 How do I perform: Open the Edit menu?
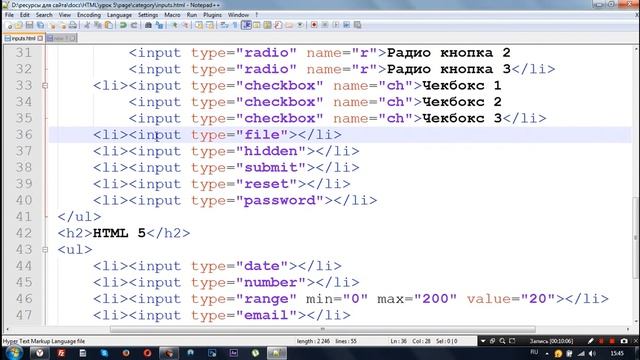coord(25,15)
